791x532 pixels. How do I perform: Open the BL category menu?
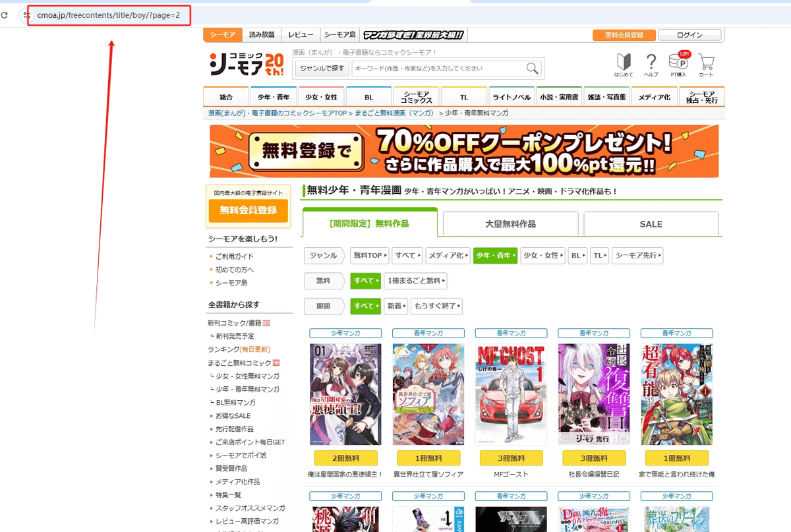pyautogui.click(x=368, y=97)
